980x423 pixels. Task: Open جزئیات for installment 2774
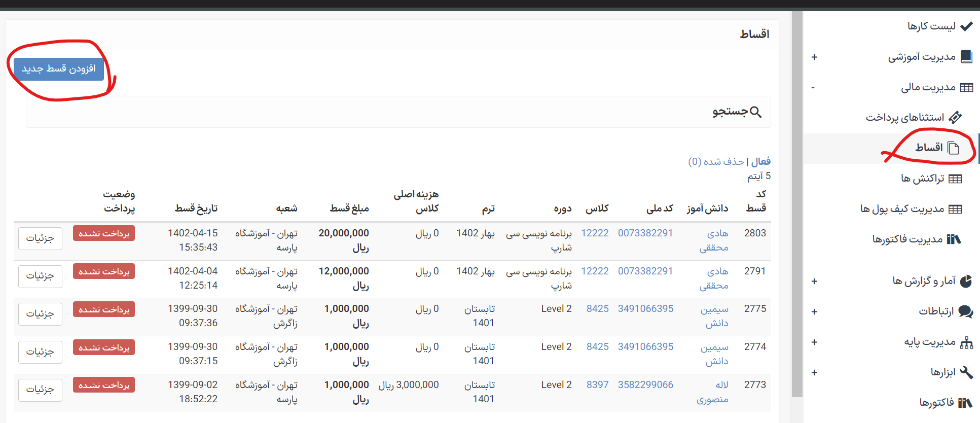pyautogui.click(x=40, y=352)
